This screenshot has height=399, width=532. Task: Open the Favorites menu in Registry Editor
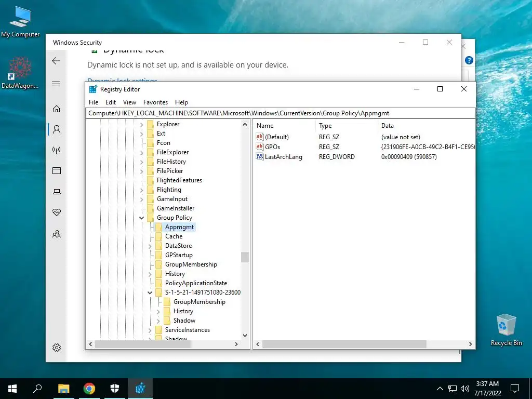[155, 102]
